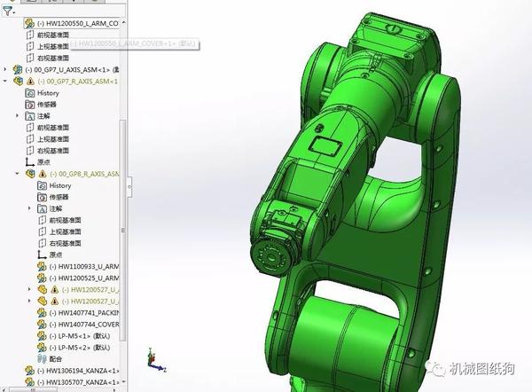Select 前视基准面 under 00_GP7_R_AXIS_ASM
532x392 pixels.
(53, 128)
